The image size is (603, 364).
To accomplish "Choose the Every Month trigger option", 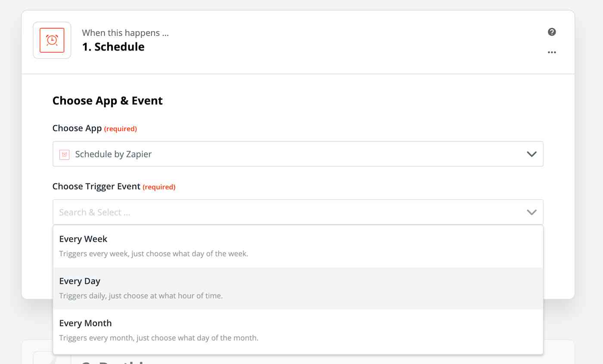I will click(85, 323).
